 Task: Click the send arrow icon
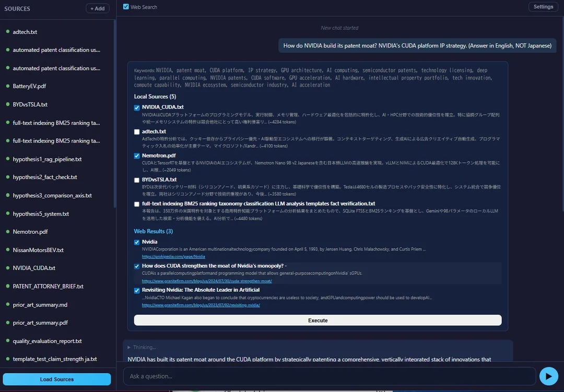point(548,376)
